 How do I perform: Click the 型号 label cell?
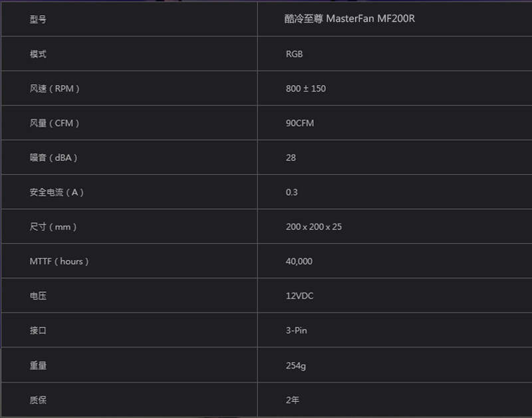click(38, 19)
